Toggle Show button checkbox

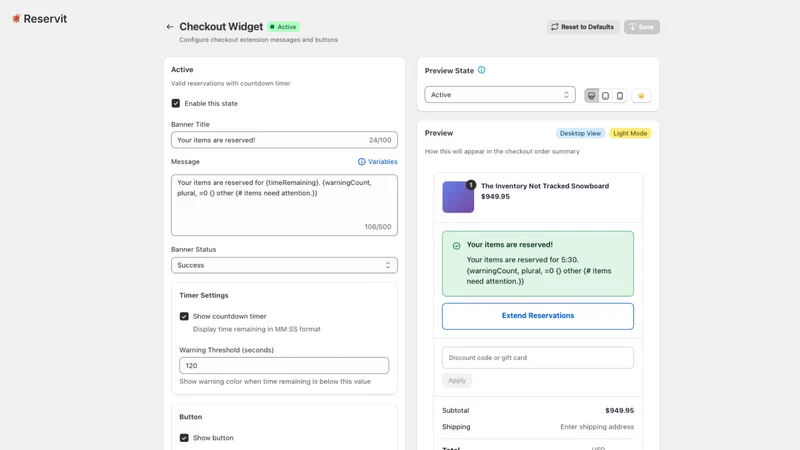pyautogui.click(x=184, y=438)
